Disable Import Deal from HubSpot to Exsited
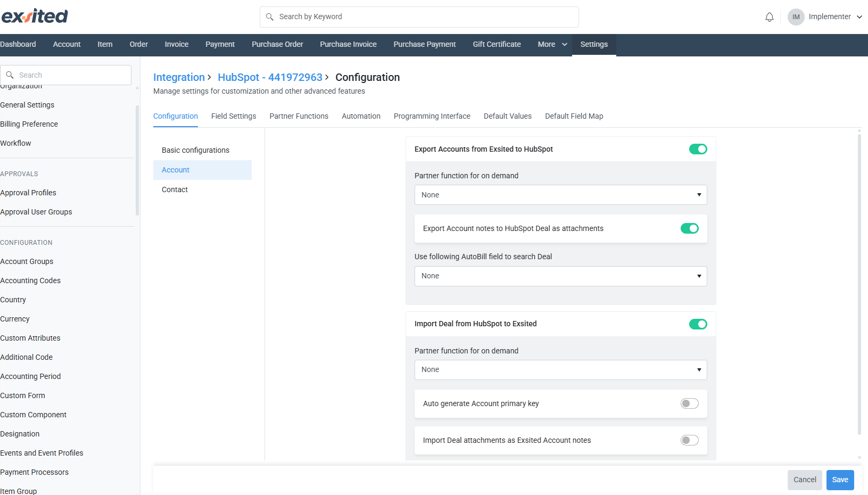 [698, 324]
